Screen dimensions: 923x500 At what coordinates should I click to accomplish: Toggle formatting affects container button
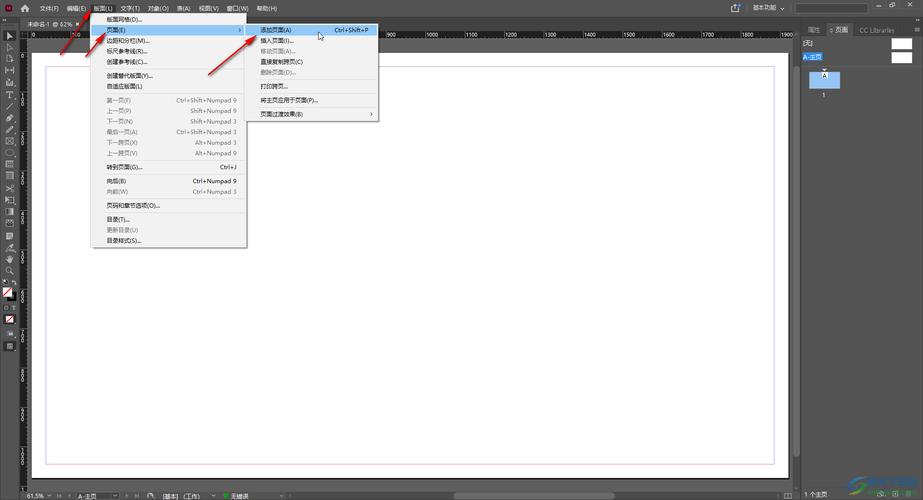coord(6,308)
